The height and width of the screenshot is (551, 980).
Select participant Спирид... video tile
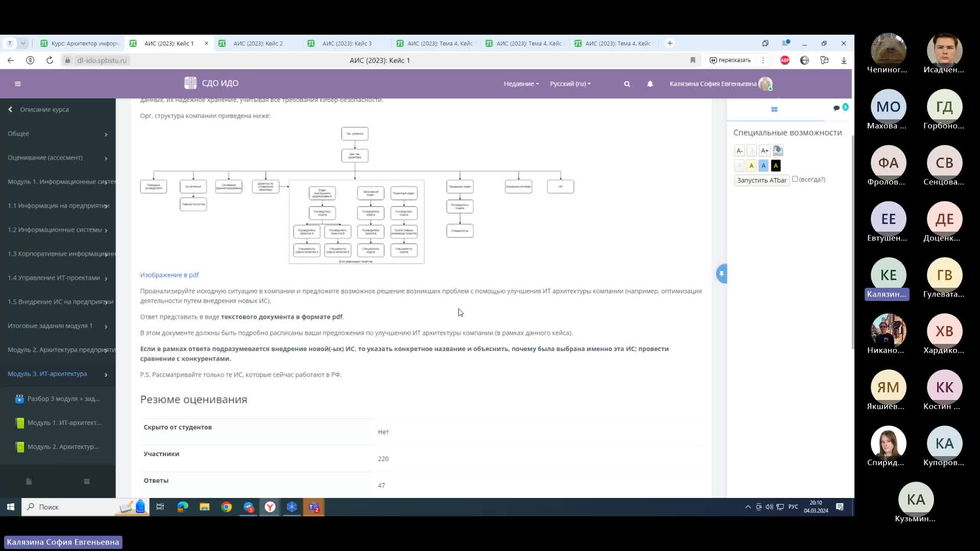888,446
